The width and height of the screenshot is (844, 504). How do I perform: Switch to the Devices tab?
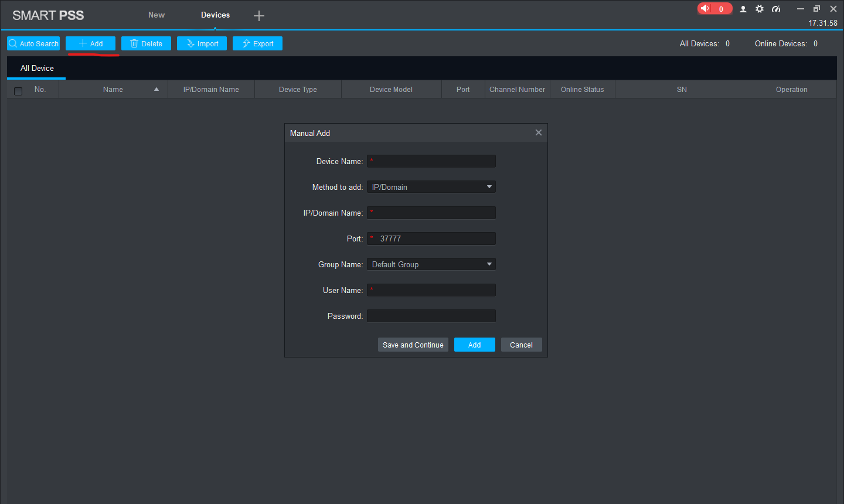click(x=215, y=15)
